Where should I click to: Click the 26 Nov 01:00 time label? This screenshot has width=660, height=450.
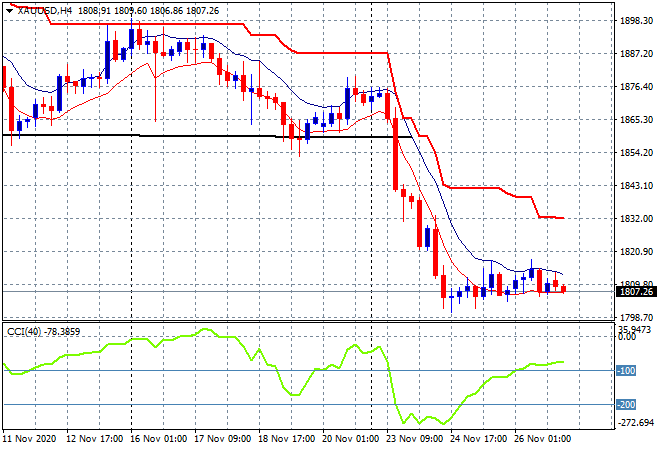coord(543,439)
